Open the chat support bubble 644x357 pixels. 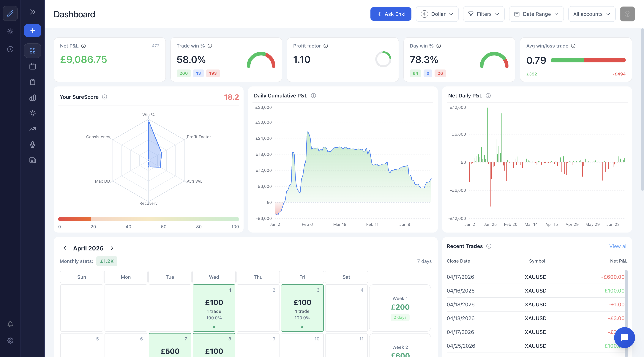point(624,337)
